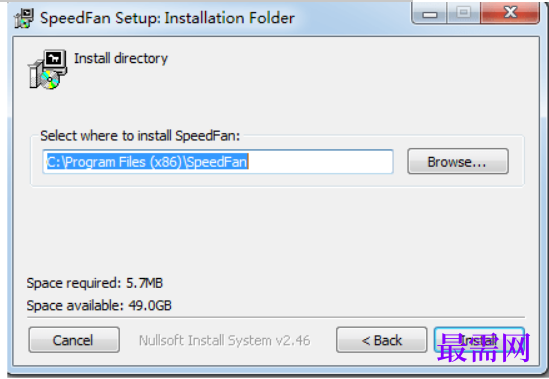Viewport: 549px width, 379px height.
Task: Click into the install path text field
Action: point(218,162)
